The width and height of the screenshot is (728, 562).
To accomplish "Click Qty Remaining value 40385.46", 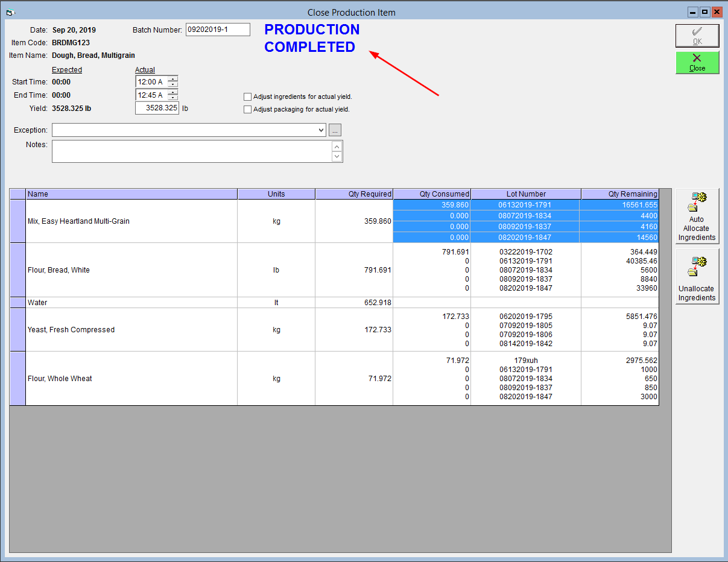I will [642, 261].
